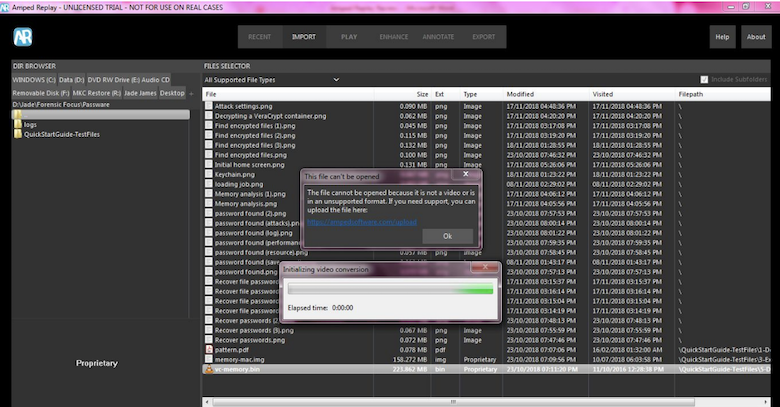780x407 pixels.
Task: Click the file icon beside Recover passwords.png
Action: pyautogui.click(x=209, y=340)
